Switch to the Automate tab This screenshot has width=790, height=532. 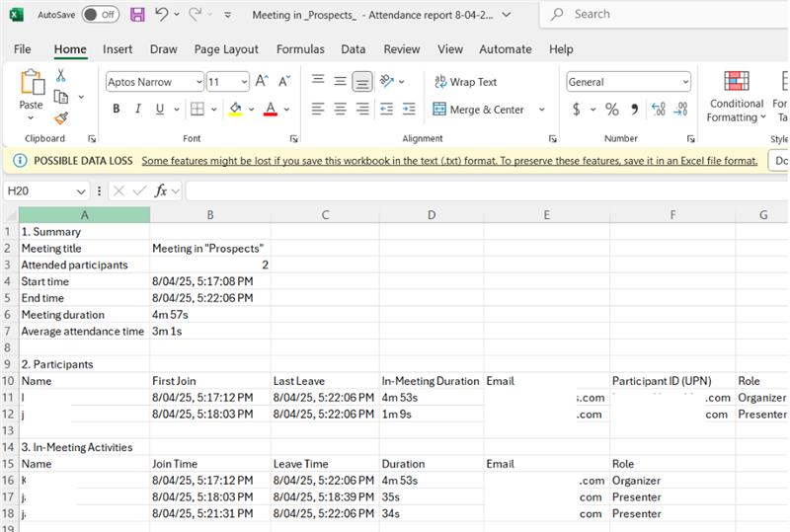(x=506, y=49)
